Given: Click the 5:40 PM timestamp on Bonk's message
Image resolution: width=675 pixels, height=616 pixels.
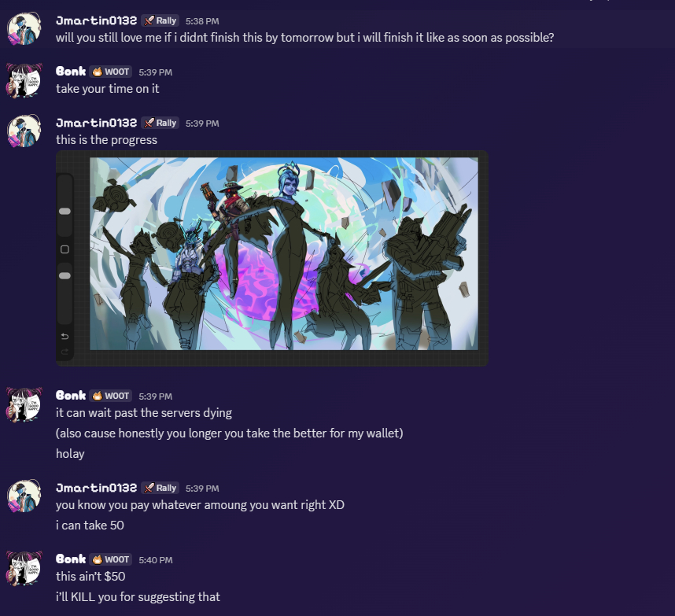Looking at the screenshot, I should click(x=156, y=560).
